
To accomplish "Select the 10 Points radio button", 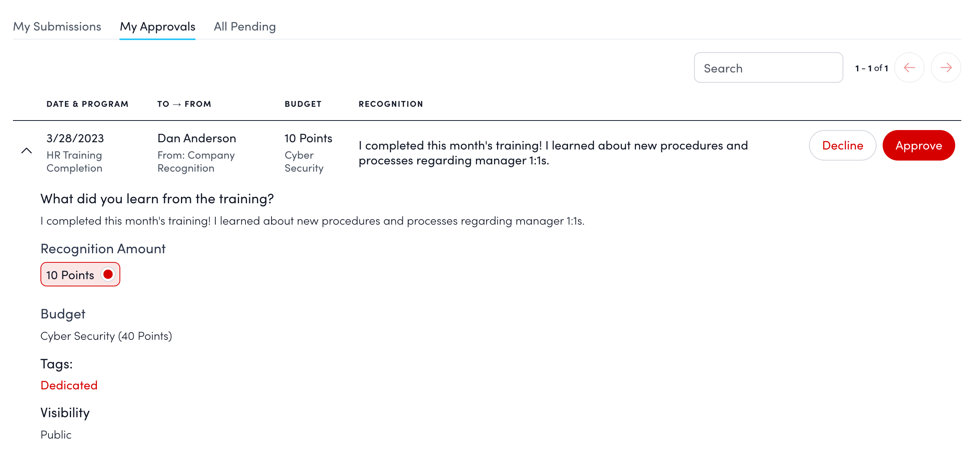I will [108, 274].
